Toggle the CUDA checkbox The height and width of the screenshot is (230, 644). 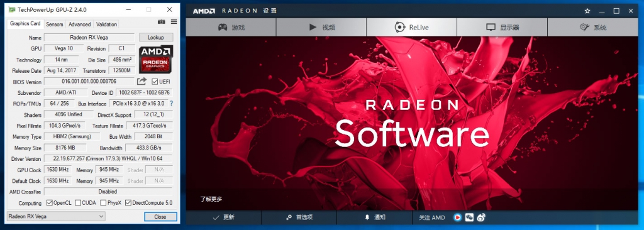point(77,202)
